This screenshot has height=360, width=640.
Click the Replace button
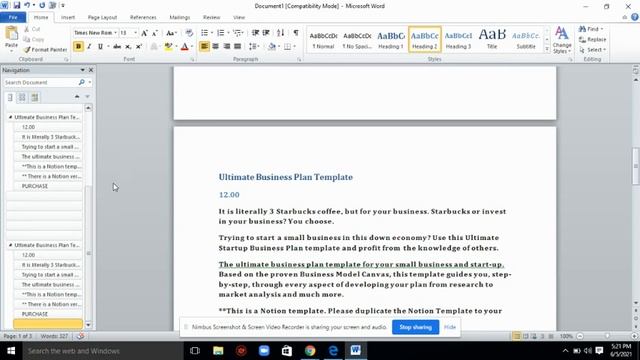(593, 40)
